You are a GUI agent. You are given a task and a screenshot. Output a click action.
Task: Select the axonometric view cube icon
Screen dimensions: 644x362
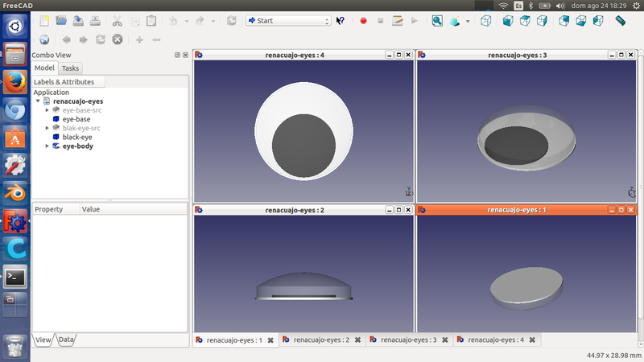[487, 21]
